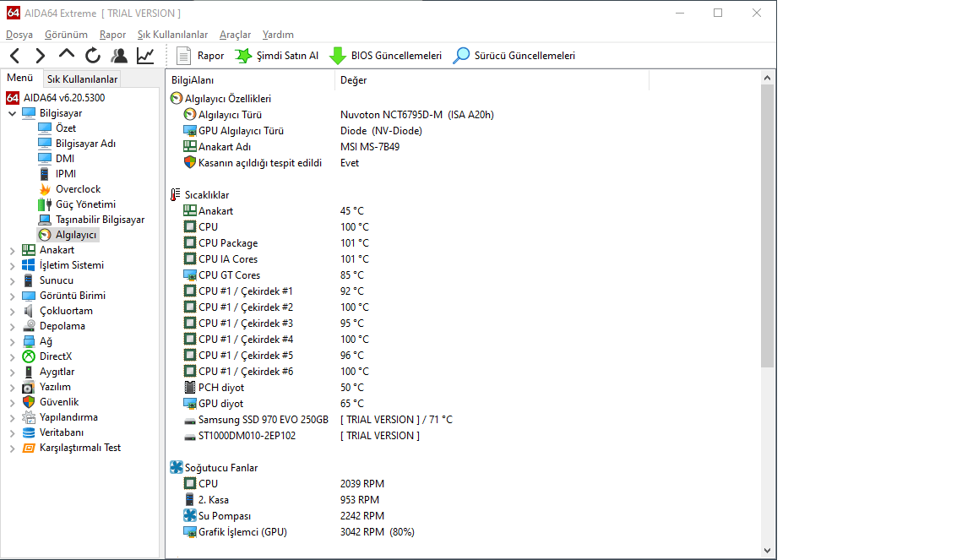Open the Overclock page
This screenshot has height=560, width=973.
pos(79,188)
